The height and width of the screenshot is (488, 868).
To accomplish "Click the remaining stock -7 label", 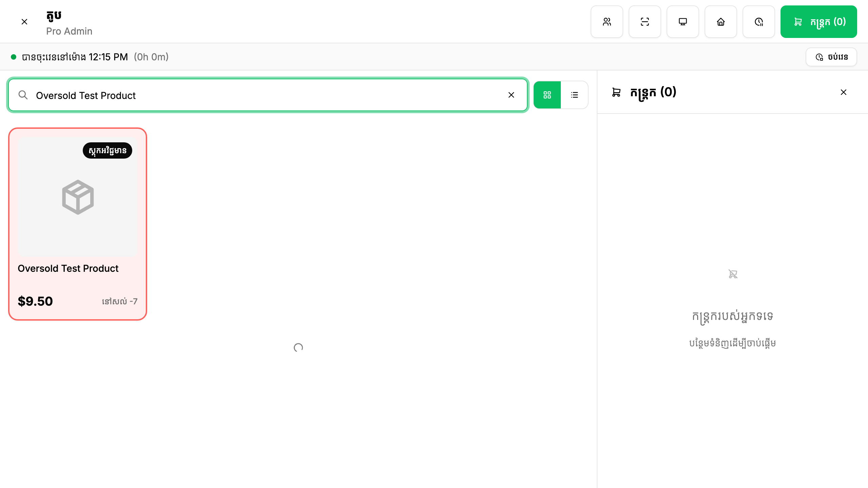I will (120, 301).
